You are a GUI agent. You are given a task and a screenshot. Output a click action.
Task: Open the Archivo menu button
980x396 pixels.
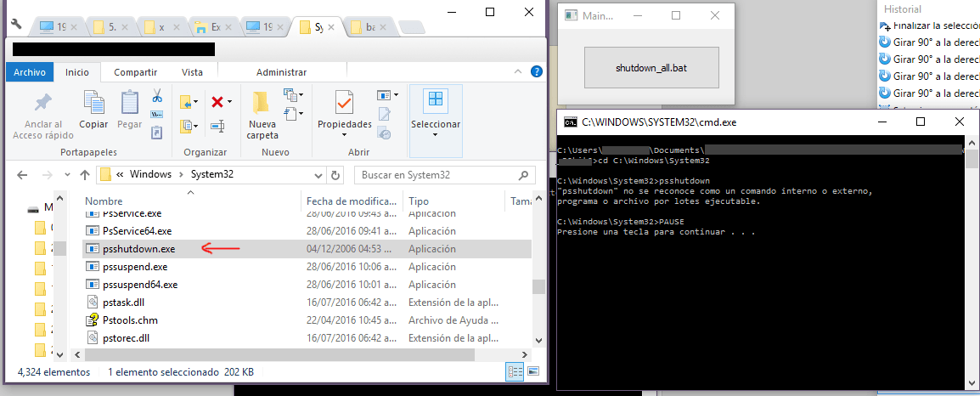click(x=30, y=72)
